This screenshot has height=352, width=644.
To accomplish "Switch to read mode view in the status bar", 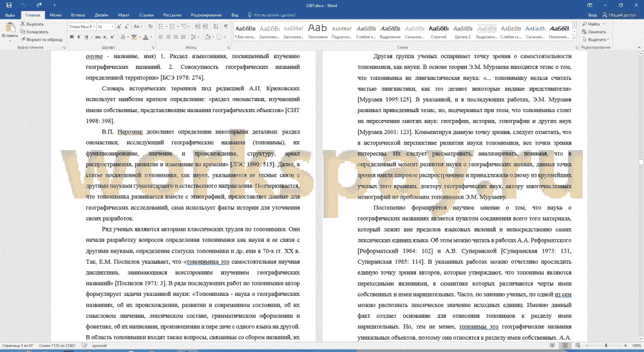I will coord(553,346).
